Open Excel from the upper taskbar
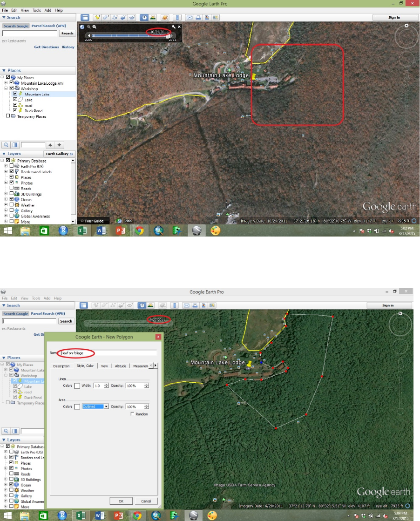 [x=82, y=230]
